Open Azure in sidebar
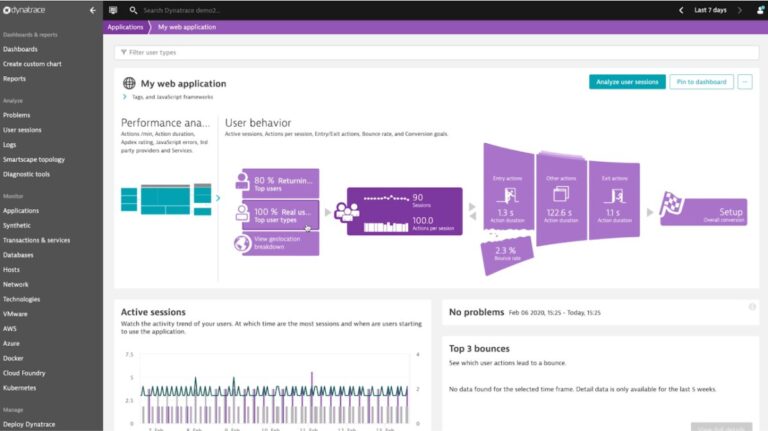This screenshot has height=431, width=768. [11, 343]
